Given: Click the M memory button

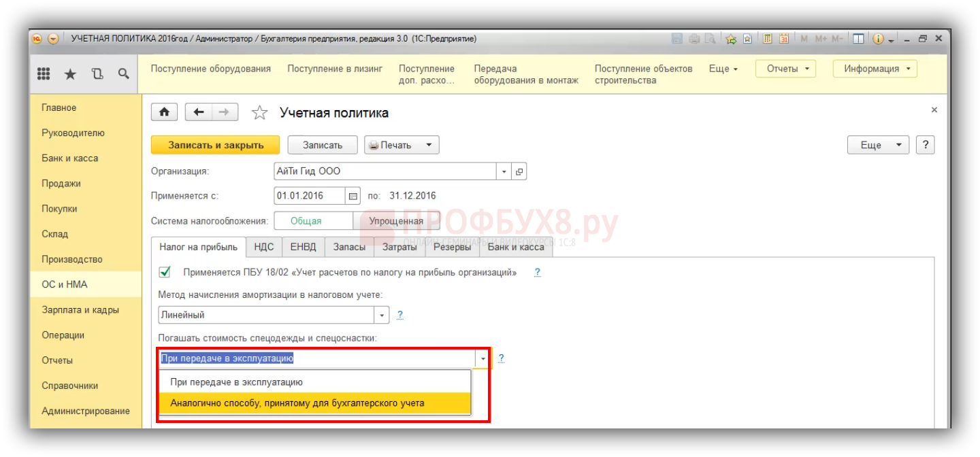Looking at the screenshot, I should [804, 39].
